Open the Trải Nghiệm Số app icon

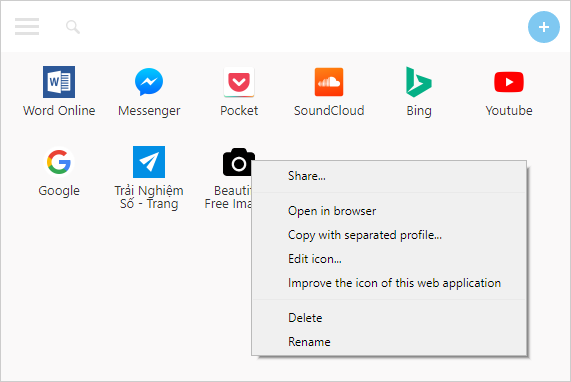[x=149, y=162]
